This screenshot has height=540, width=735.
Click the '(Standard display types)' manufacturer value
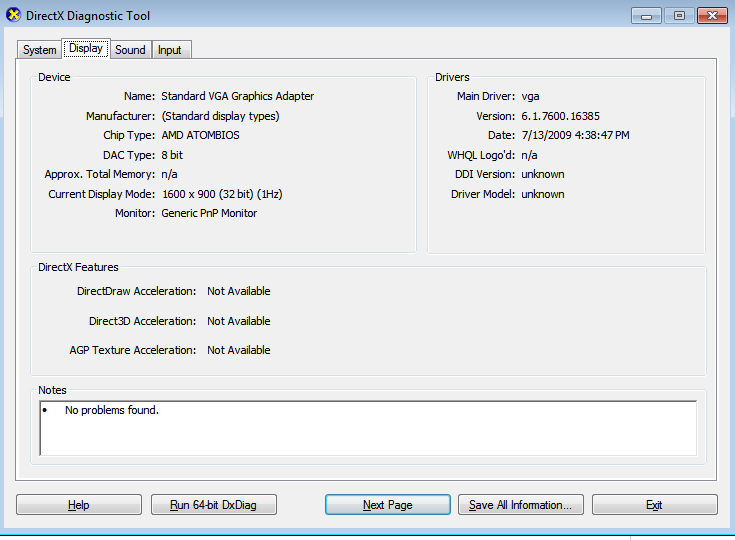point(220,116)
